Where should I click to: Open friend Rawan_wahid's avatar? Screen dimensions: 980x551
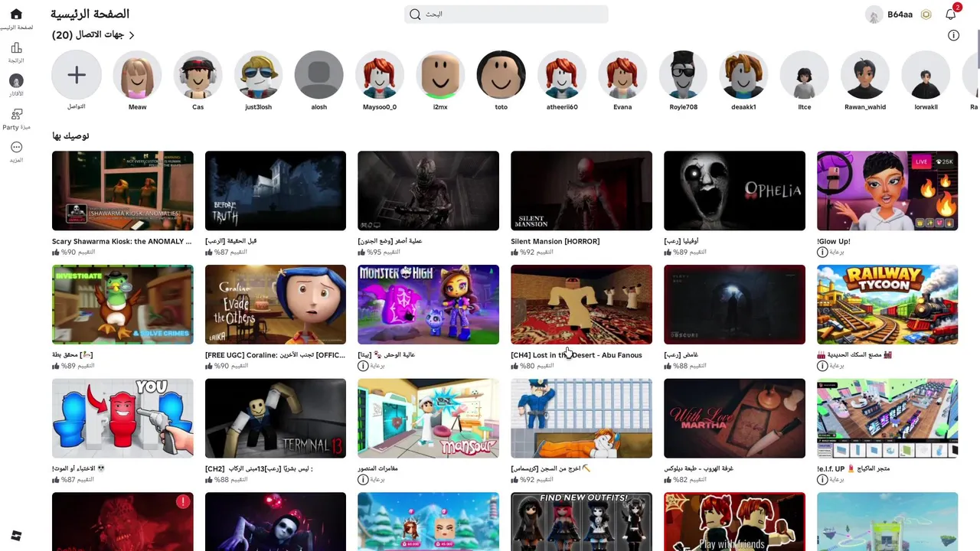pos(865,74)
